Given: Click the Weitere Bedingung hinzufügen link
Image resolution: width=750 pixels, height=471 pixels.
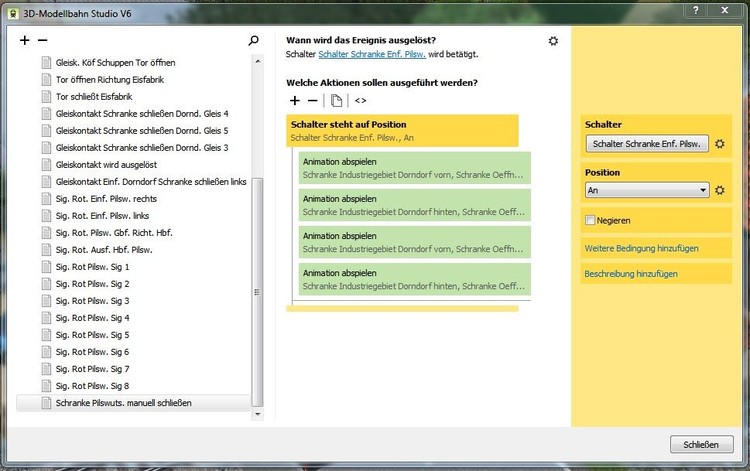Looking at the screenshot, I should (x=641, y=248).
